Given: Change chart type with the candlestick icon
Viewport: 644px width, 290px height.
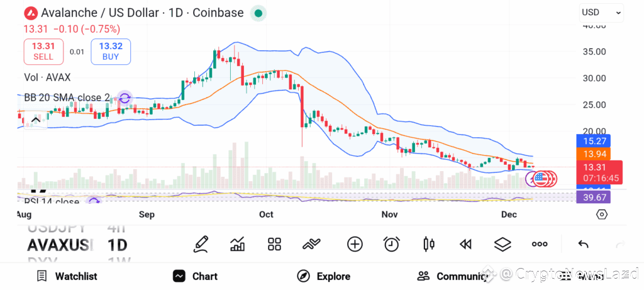Looking at the screenshot, I should coord(428,245).
